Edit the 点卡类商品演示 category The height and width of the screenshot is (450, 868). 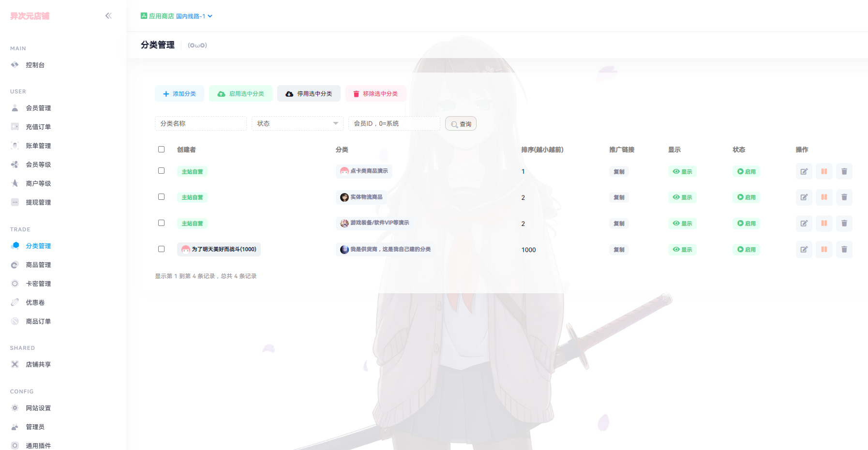(x=804, y=171)
